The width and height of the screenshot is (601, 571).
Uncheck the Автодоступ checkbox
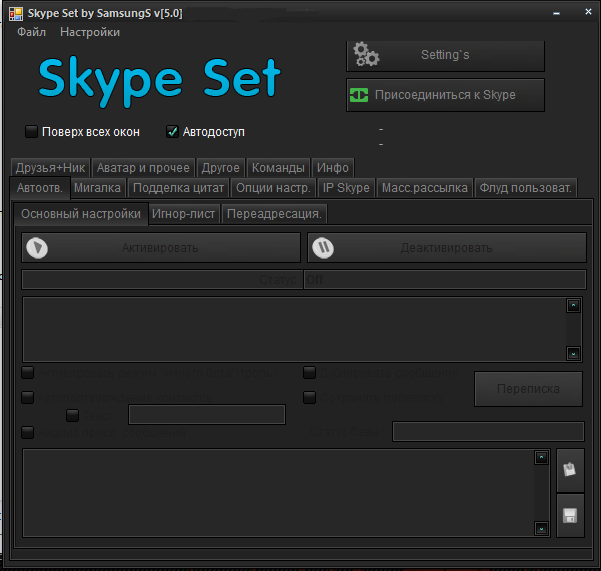point(172,131)
